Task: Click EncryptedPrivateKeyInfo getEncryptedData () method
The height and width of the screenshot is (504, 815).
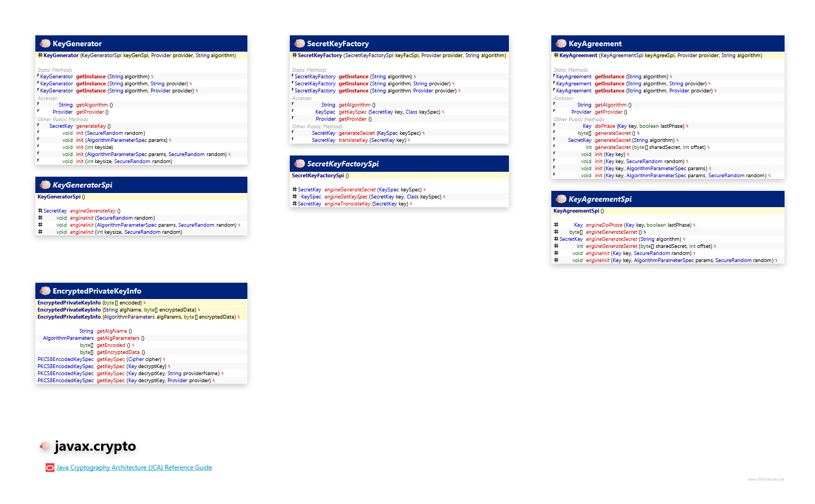Action: coord(141,352)
